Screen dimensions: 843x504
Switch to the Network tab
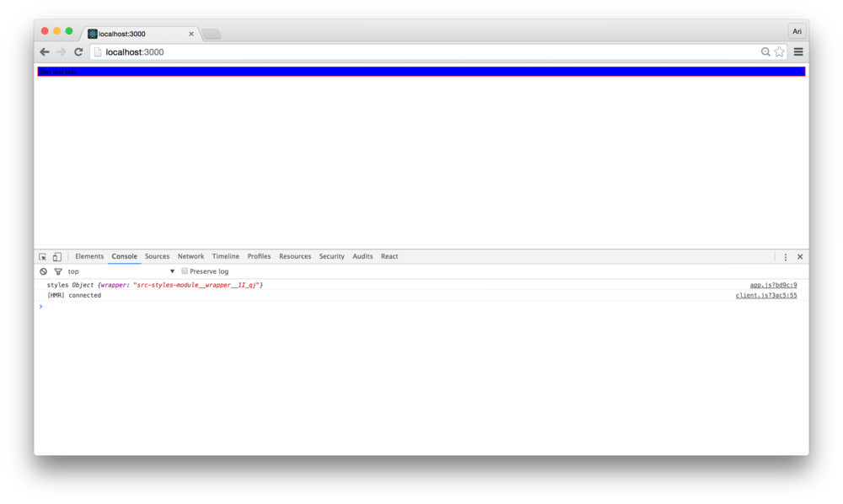coord(191,256)
